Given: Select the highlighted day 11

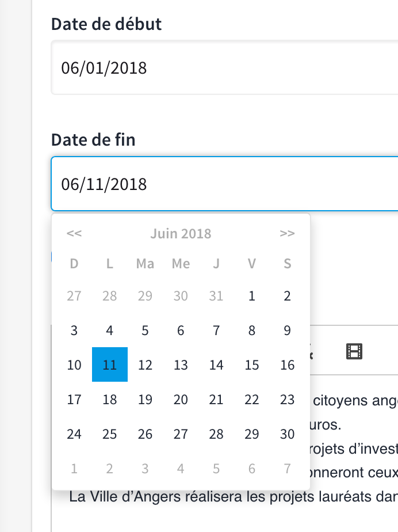Looking at the screenshot, I should click(110, 364).
